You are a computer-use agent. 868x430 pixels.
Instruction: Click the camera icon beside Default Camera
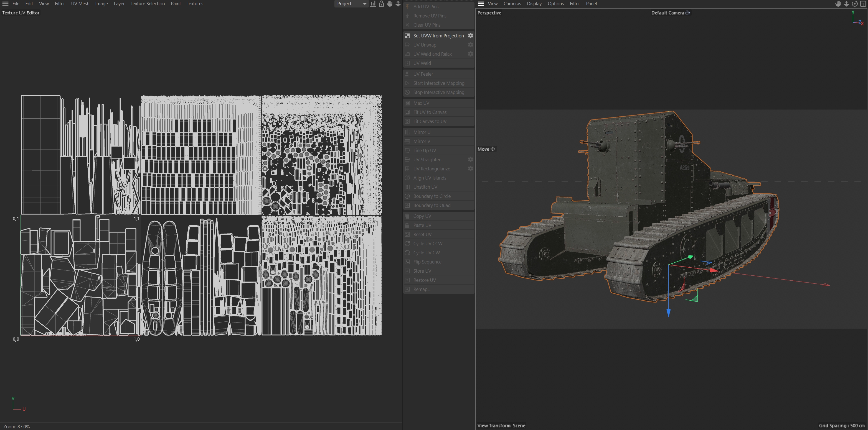tap(688, 13)
